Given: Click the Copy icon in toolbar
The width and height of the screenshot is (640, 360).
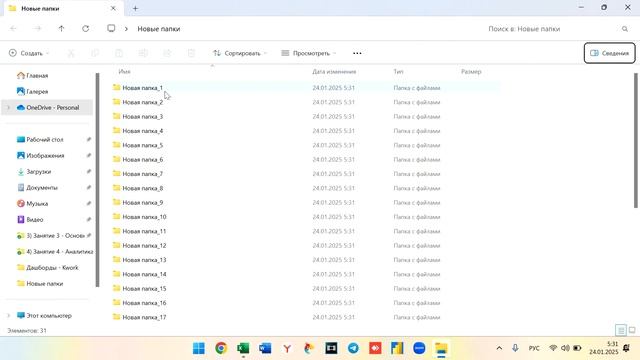Looking at the screenshot, I should [x=95, y=53].
